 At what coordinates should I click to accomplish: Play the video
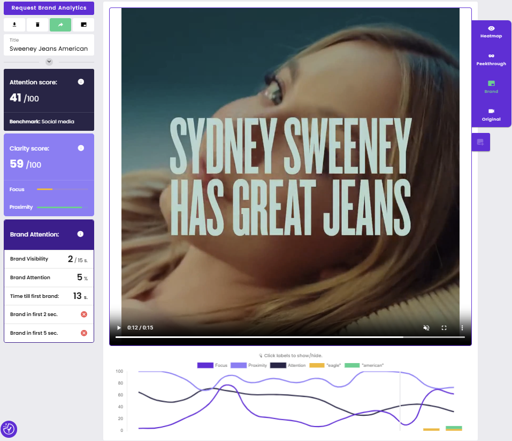pyautogui.click(x=119, y=328)
